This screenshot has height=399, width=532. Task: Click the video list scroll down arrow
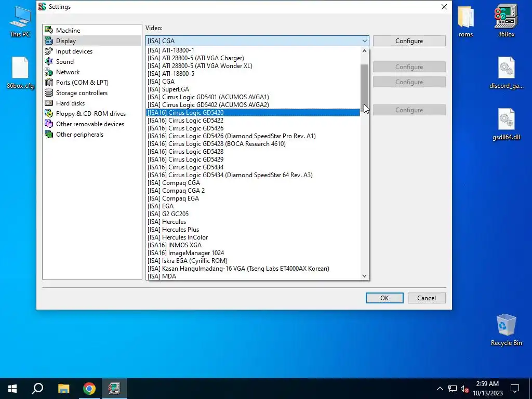pyautogui.click(x=364, y=276)
